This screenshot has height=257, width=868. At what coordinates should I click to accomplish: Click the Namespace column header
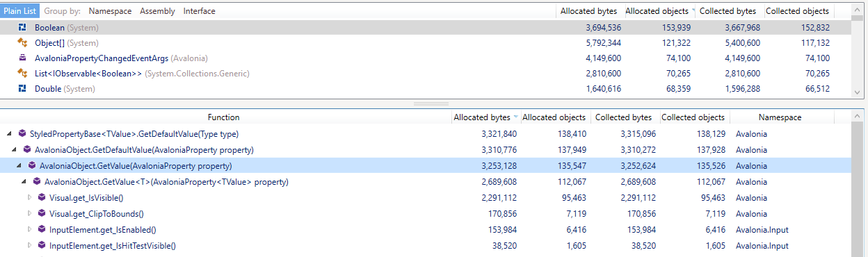tap(780, 117)
